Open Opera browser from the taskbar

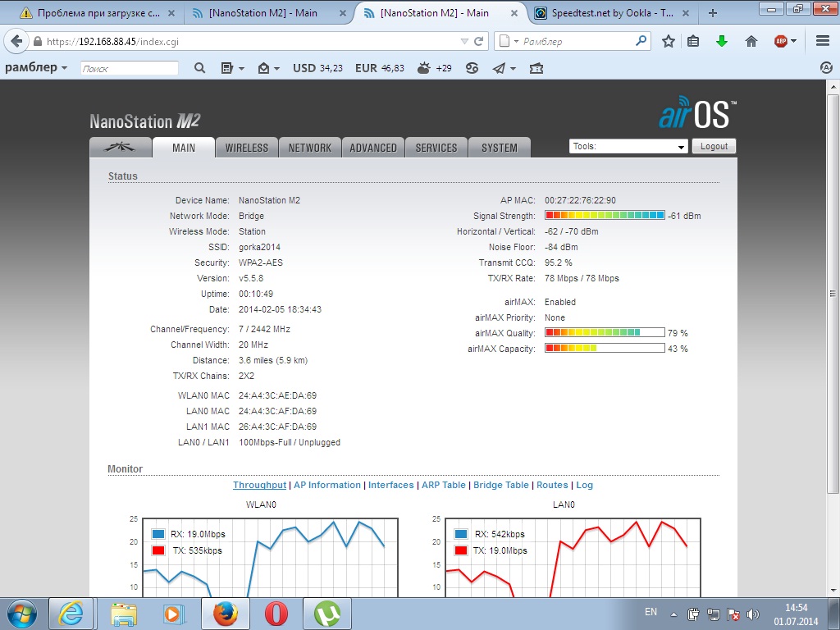(x=276, y=613)
